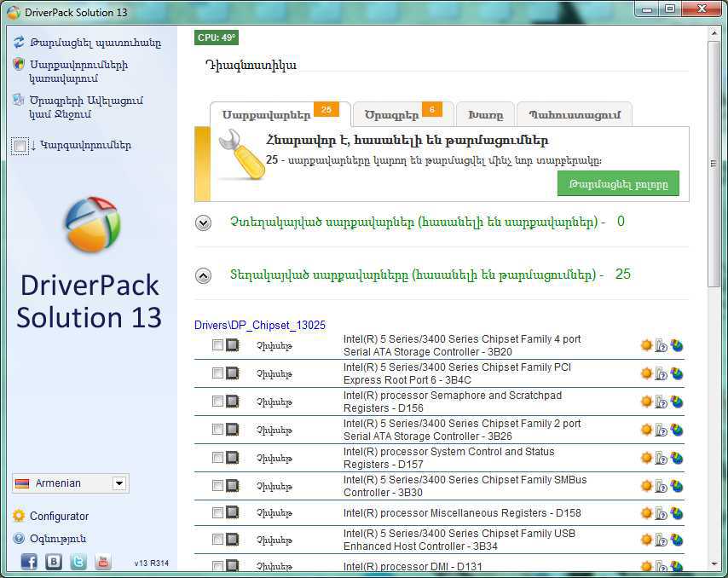Toggle the settings checkbox in left sidebar
Image resolution: width=728 pixels, height=578 pixels.
[x=20, y=147]
